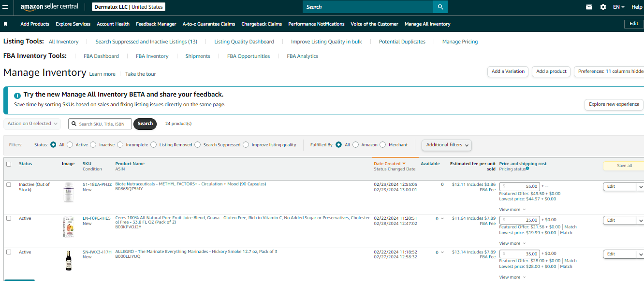Tick the checkbox for the ALLEGRO marinade row
The image size is (644, 281).
9,252
